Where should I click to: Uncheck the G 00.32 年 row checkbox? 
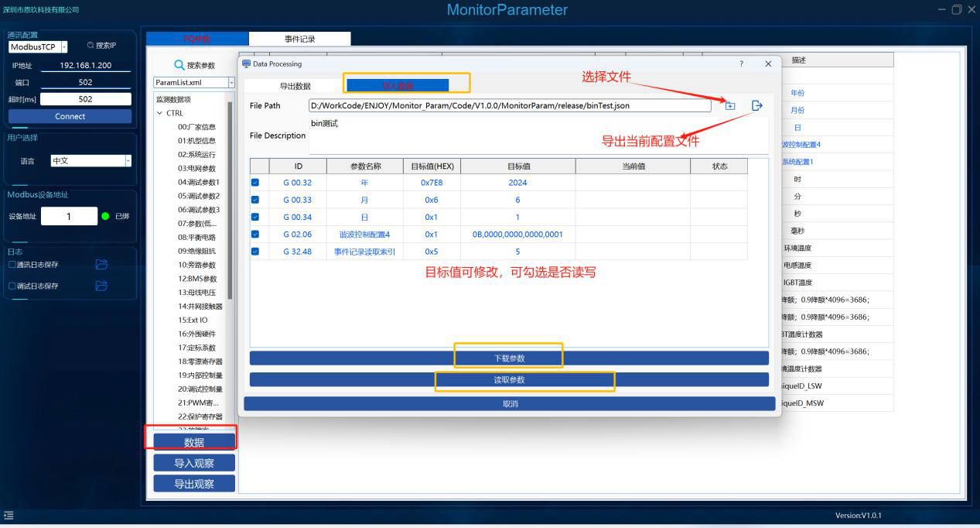pyautogui.click(x=255, y=183)
